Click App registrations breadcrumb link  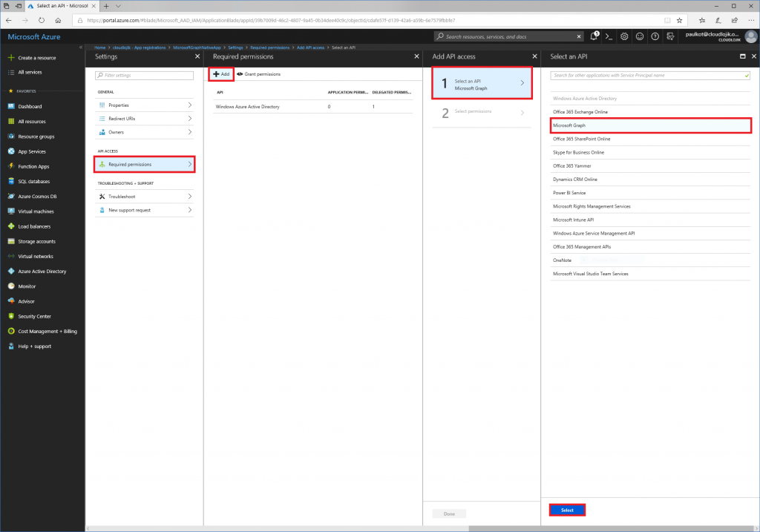(139, 47)
